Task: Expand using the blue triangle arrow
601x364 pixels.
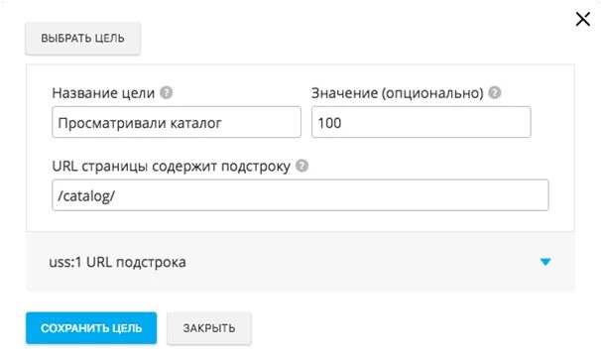Action: [545, 262]
